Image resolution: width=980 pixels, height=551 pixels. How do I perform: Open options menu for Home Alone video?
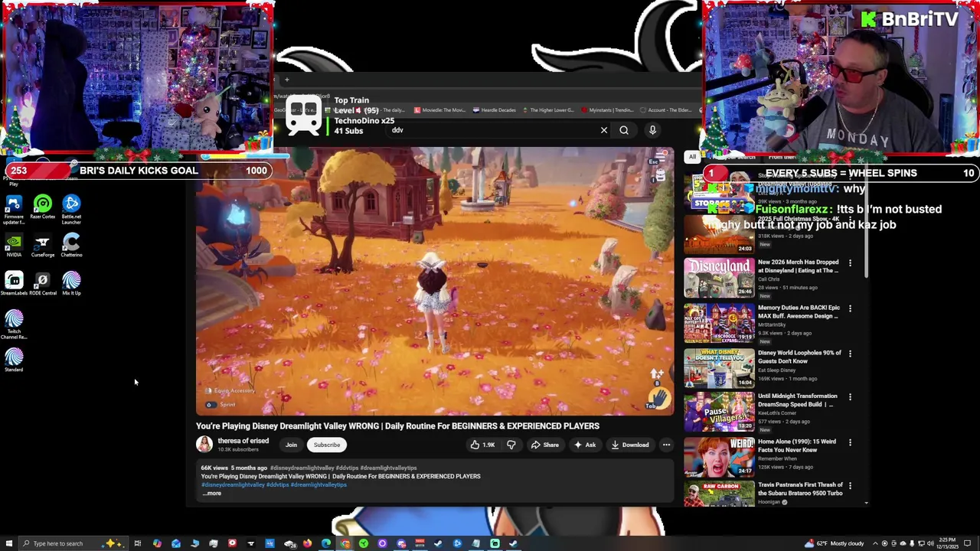[x=850, y=442]
